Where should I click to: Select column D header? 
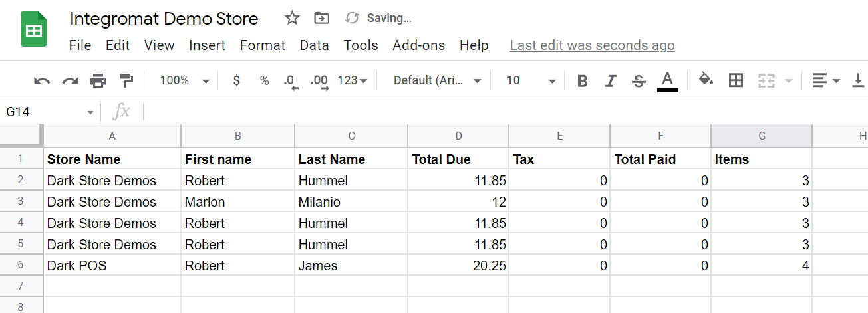tap(458, 136)
